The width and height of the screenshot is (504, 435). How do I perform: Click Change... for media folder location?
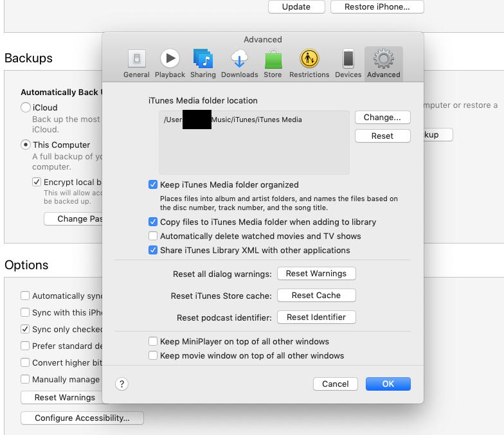coord(382,117)
